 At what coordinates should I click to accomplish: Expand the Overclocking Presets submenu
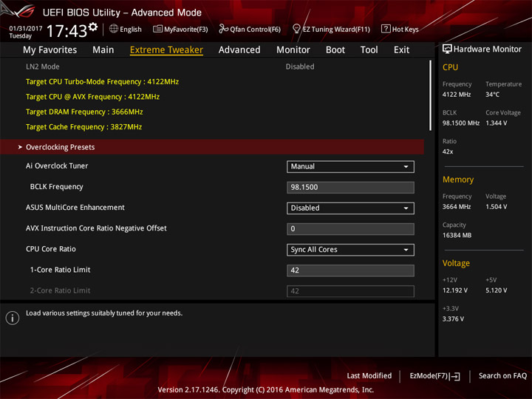(x=212, y=147)
